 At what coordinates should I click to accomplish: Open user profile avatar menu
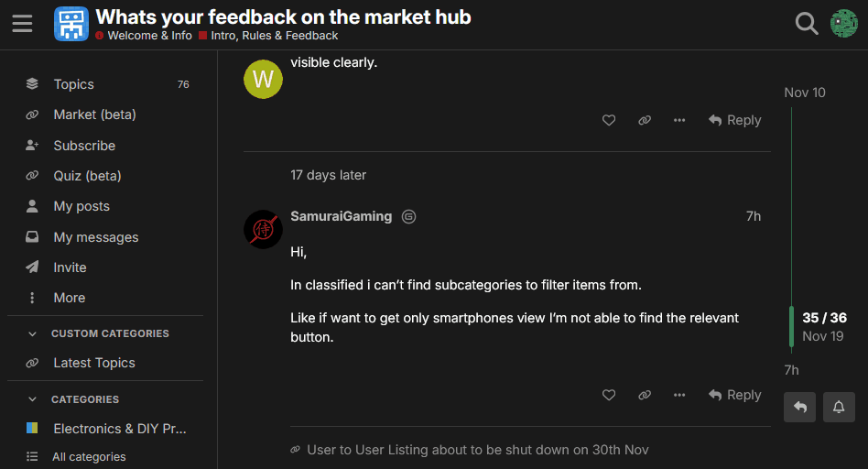coord(843,24)
